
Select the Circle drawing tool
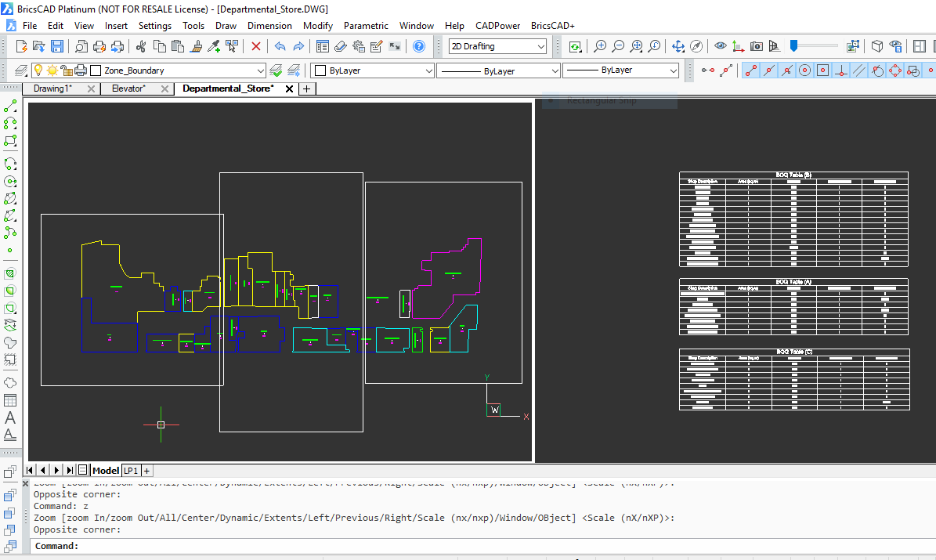10,182
